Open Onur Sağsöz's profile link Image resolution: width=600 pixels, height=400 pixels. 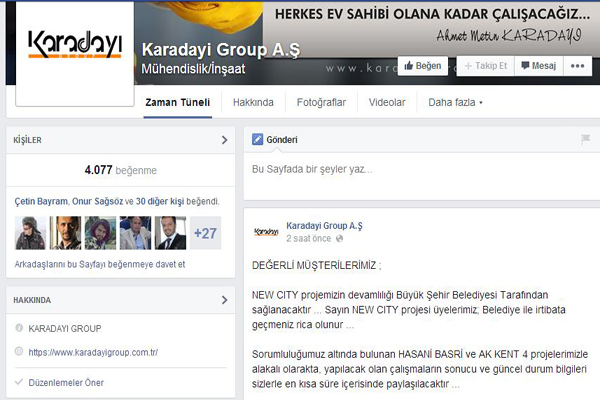(98, 201)
